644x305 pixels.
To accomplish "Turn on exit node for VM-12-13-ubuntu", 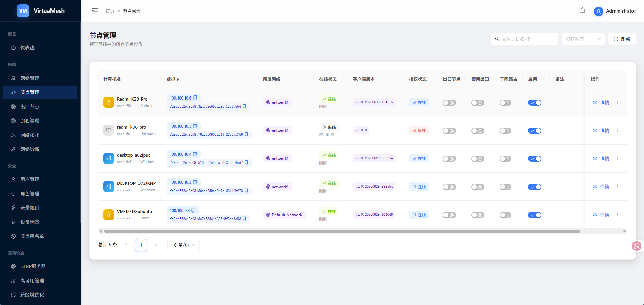I will pyautogui.click(x=449, y=215).
